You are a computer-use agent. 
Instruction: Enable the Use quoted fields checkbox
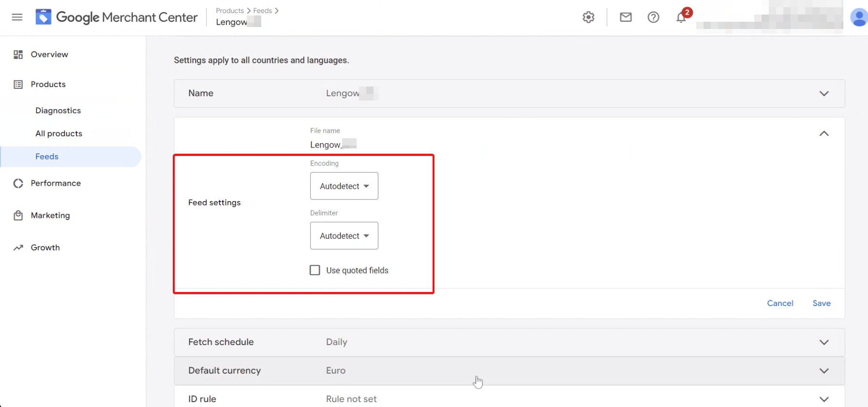point(315,270)
